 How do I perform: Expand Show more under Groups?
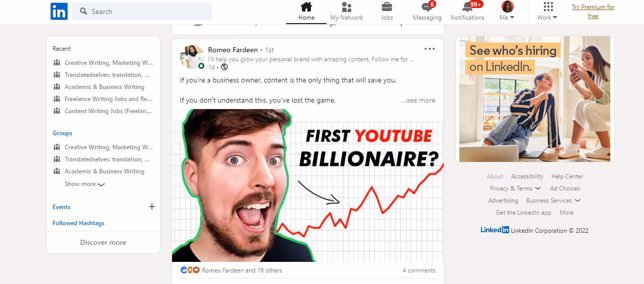coord(85,184)
